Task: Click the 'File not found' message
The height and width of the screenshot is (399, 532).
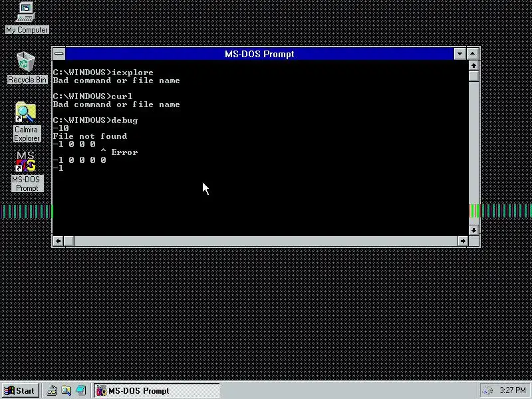Action: tap(90, 136)
